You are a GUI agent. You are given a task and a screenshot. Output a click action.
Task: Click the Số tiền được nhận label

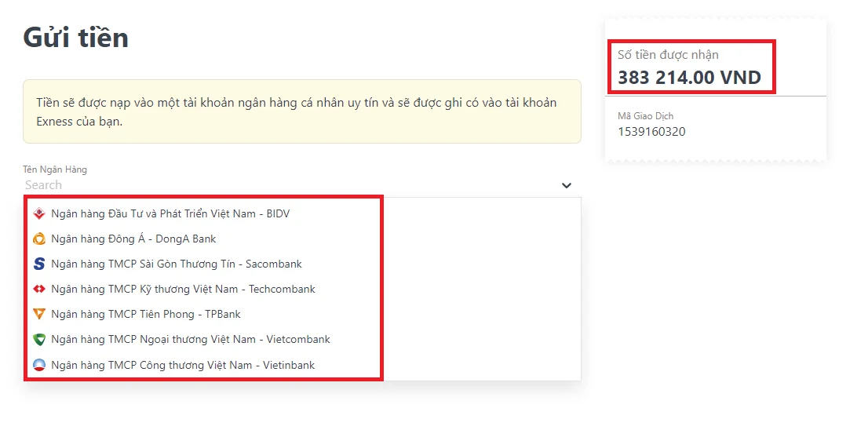(x=668, y=55)
